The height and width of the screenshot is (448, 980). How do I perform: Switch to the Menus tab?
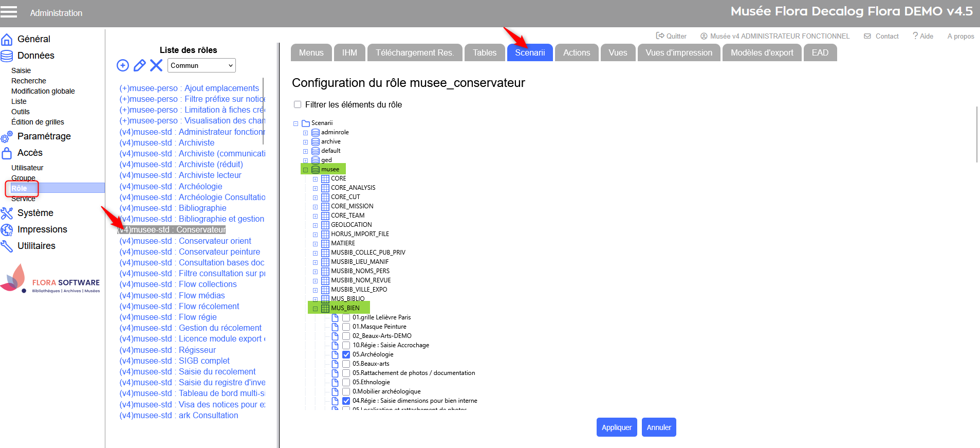[x=311, y=52]
